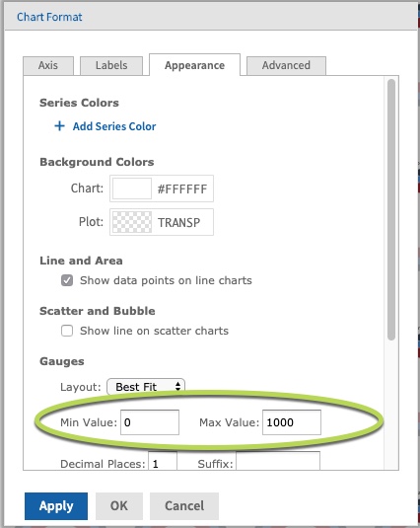Viewport: 420px width, 528px height.
Task: Switch to the Axis tab
Action: tap(48, 66)
